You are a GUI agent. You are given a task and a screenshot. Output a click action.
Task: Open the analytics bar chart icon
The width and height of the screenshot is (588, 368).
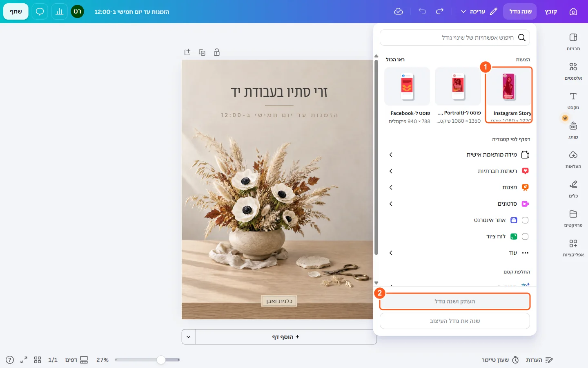[x=59, y=11]
